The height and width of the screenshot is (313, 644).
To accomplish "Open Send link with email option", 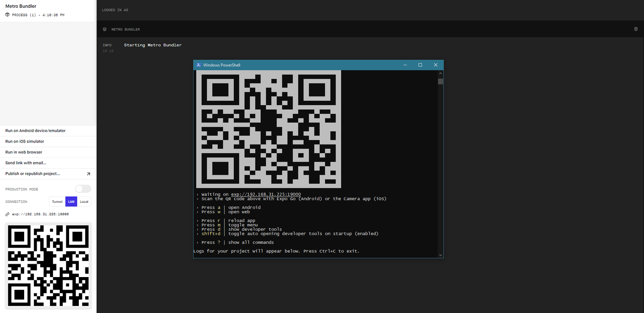I will point(26,163).
